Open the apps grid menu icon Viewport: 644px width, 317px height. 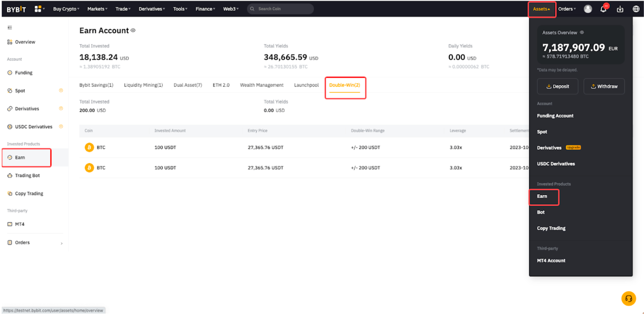(x=38, y=9)
